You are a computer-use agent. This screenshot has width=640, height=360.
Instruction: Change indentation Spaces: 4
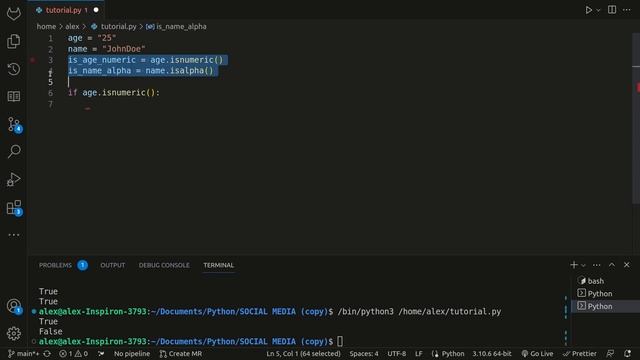click(x=364, y=353)
